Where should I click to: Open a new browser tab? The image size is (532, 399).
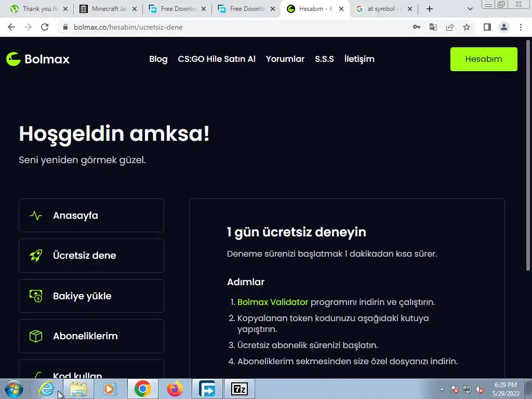(430, 9)
